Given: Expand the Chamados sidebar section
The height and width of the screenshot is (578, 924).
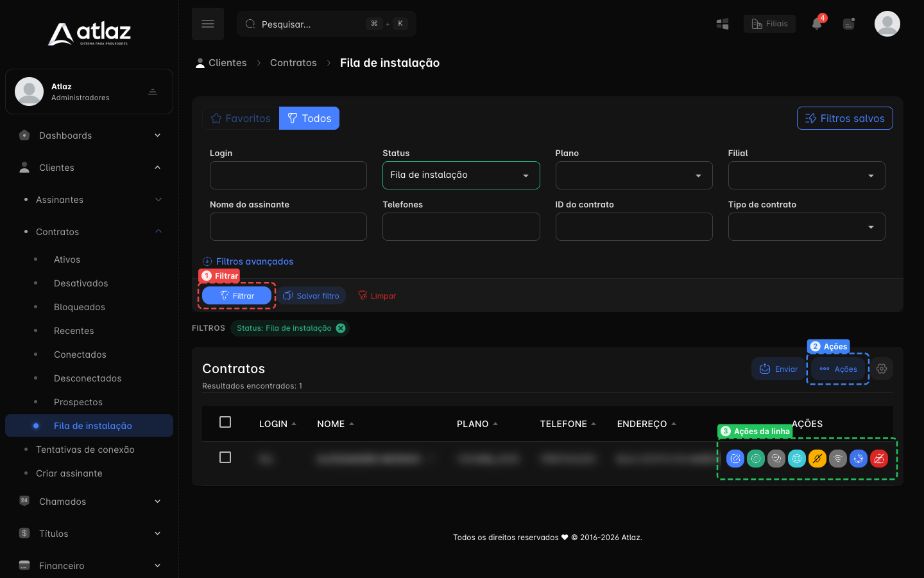Looking at the screenshot, I should [89, 502].
